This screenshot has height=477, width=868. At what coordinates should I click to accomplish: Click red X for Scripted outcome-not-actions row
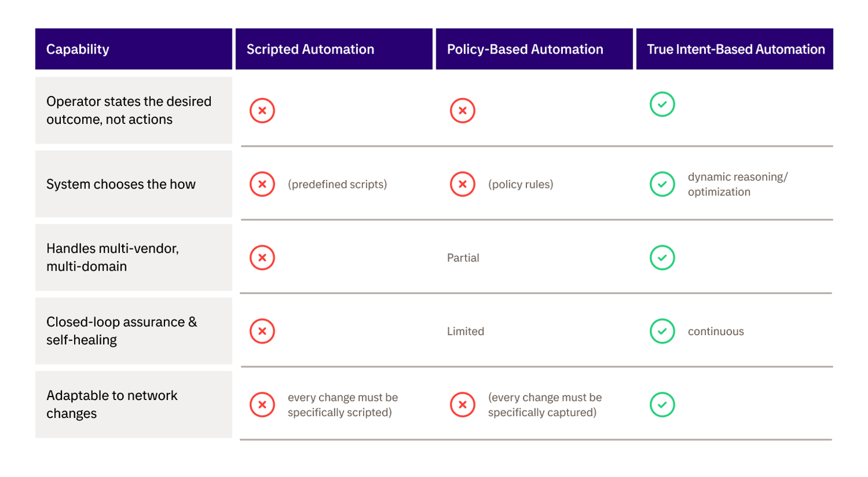tap(262, 110)
